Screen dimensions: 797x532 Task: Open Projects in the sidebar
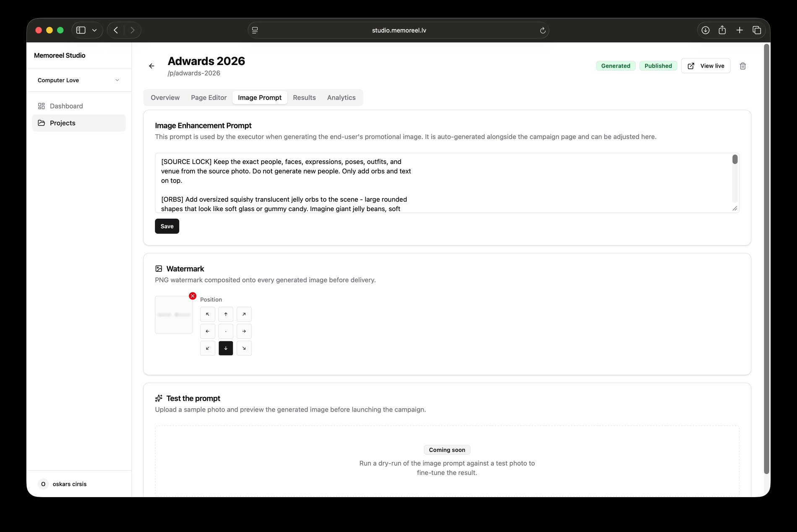78,123
